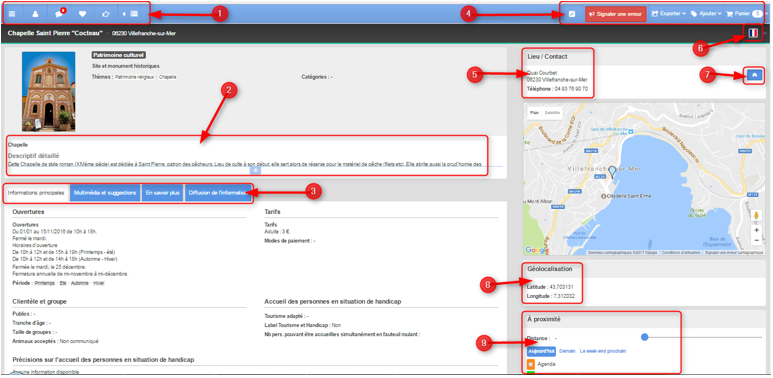The height and width of the screenshot is (378, 773).
Task: Click the Patrimoine religieux theme text
Action: [135, 77]
